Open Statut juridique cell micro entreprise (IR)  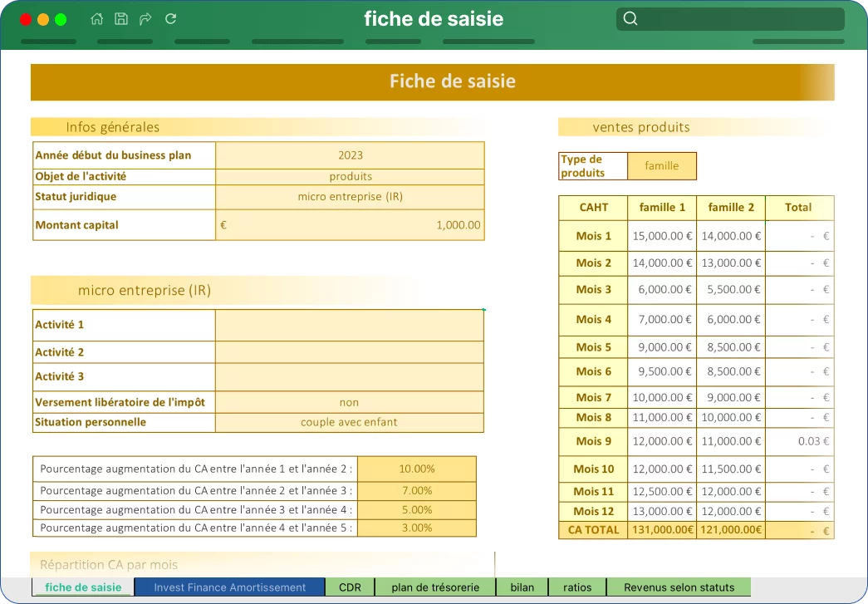[x=350, y=197]
